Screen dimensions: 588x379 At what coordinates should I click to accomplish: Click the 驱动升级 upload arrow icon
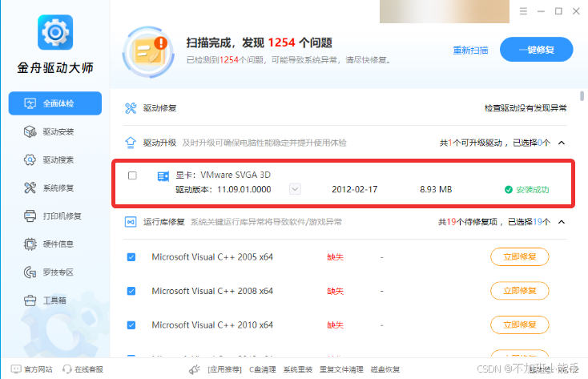[131, 143]
